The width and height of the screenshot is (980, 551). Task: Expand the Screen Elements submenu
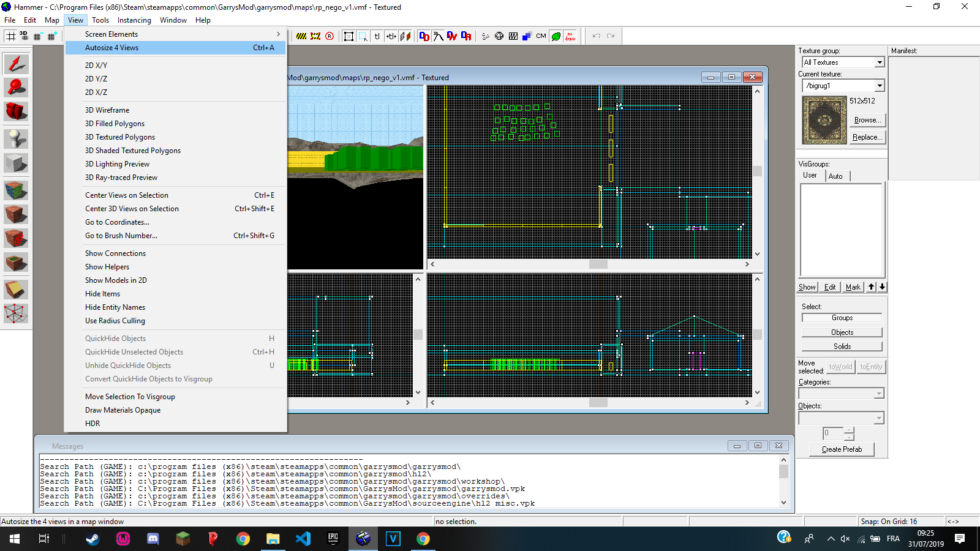pyautogui.click(x=176, y=34)
